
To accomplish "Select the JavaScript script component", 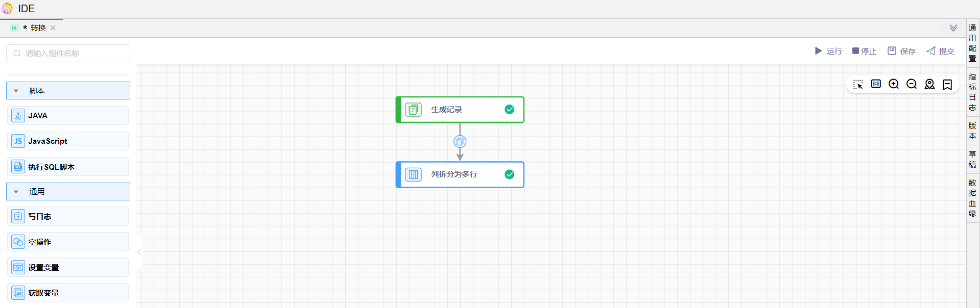I will point(68,141).
